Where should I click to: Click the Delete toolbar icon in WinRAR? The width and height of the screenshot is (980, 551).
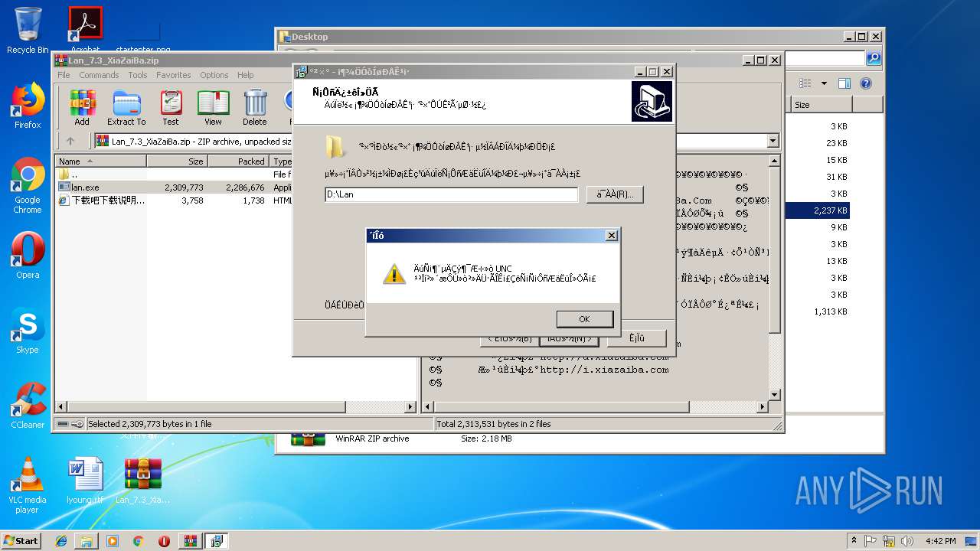pyautogui.click(x=255, y=108)
